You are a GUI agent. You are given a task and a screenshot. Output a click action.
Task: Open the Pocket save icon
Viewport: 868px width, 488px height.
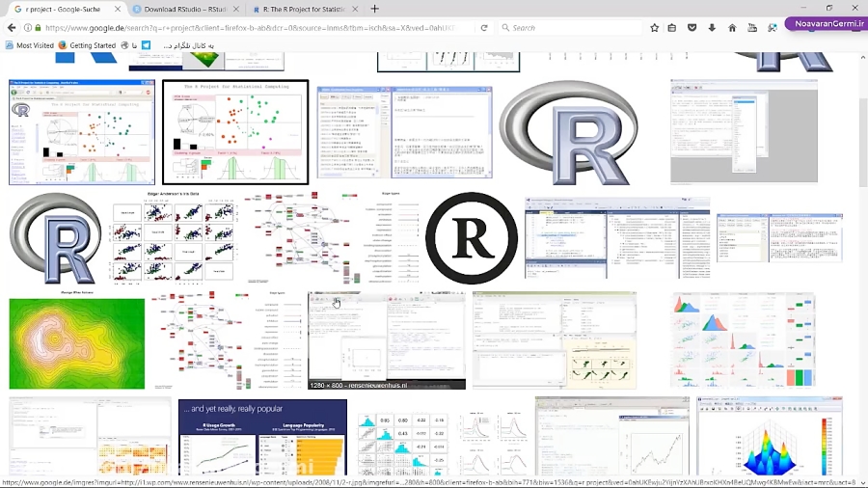point(692,27)
